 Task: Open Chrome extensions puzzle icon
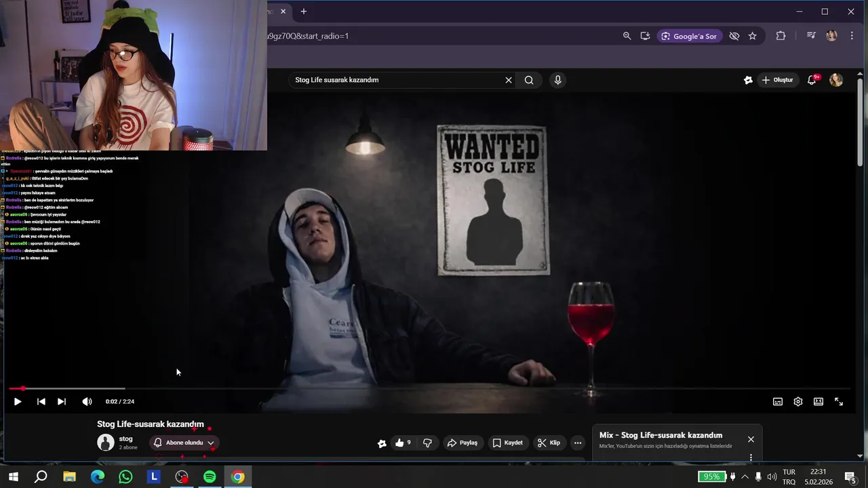[781, 36]
